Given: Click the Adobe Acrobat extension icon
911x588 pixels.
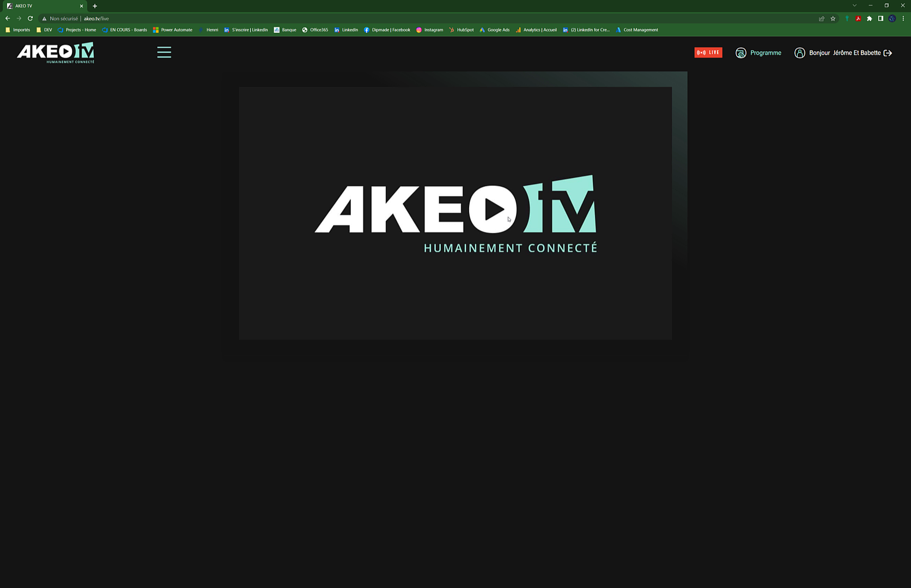Looking at the screenshot, I should pyautogui.click(x=858, y=19).
